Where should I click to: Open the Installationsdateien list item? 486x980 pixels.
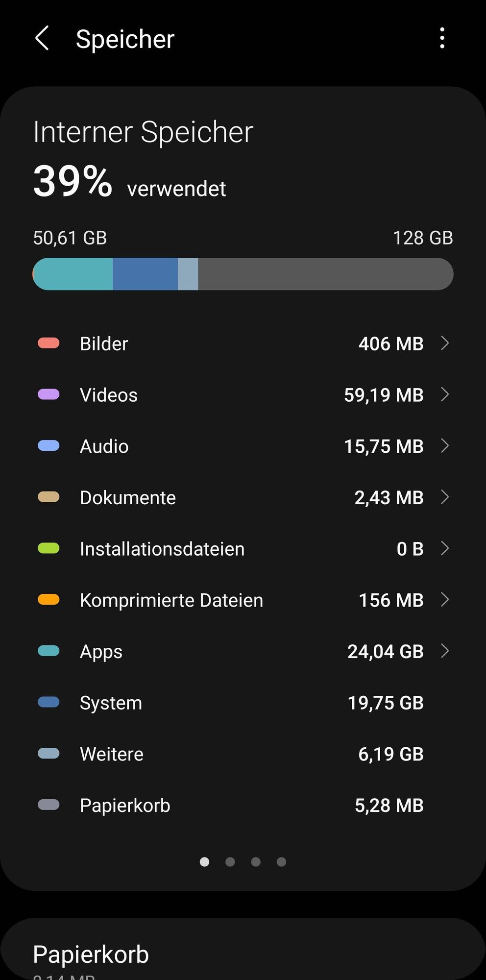(243, 548)
